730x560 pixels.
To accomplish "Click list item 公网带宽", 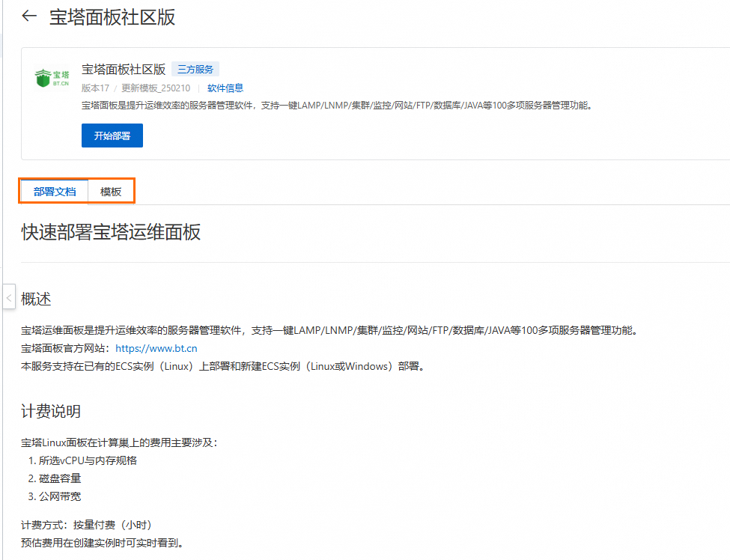I will 60,496.
